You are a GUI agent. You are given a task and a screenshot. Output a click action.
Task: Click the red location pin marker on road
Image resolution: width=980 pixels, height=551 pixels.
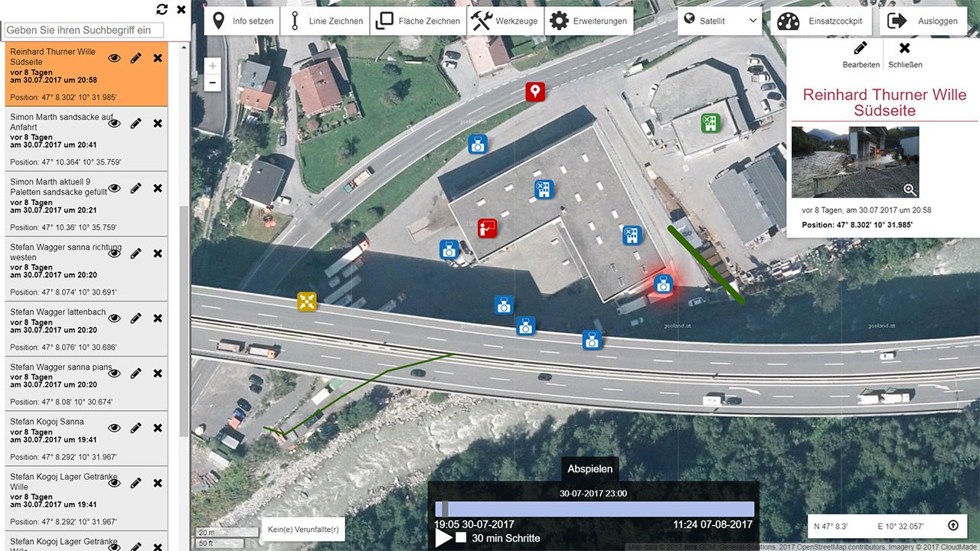pos(535,93)
